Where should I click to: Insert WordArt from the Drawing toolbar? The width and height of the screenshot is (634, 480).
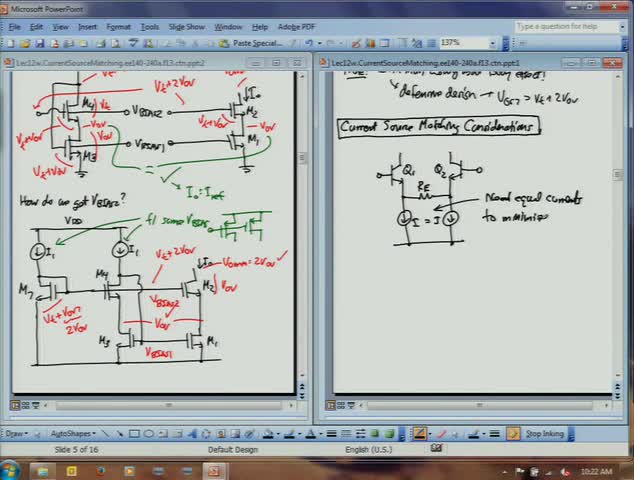(192, 434)
